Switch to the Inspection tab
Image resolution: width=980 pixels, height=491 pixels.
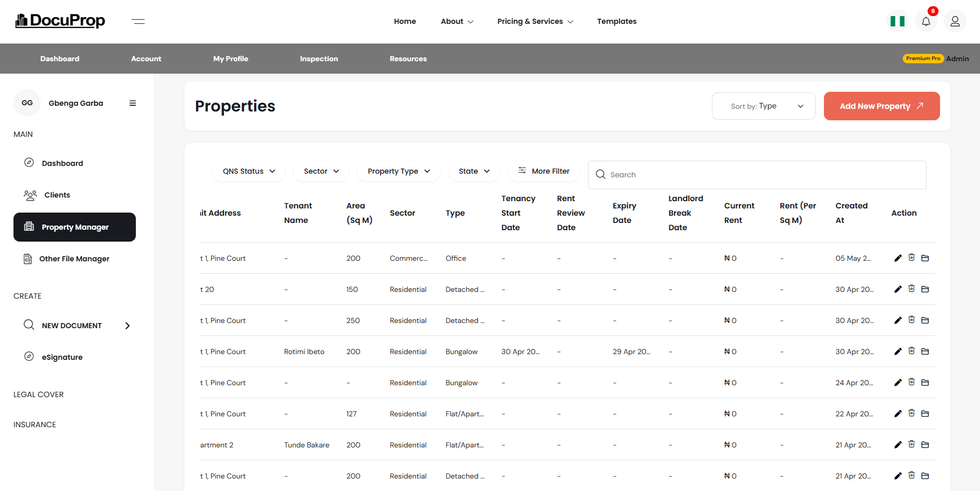click(319, 59)
